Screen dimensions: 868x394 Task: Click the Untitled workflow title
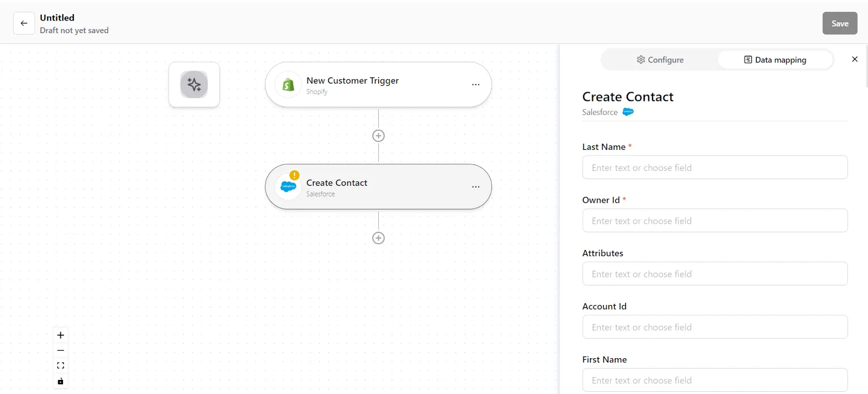click(x=57, y=18)
